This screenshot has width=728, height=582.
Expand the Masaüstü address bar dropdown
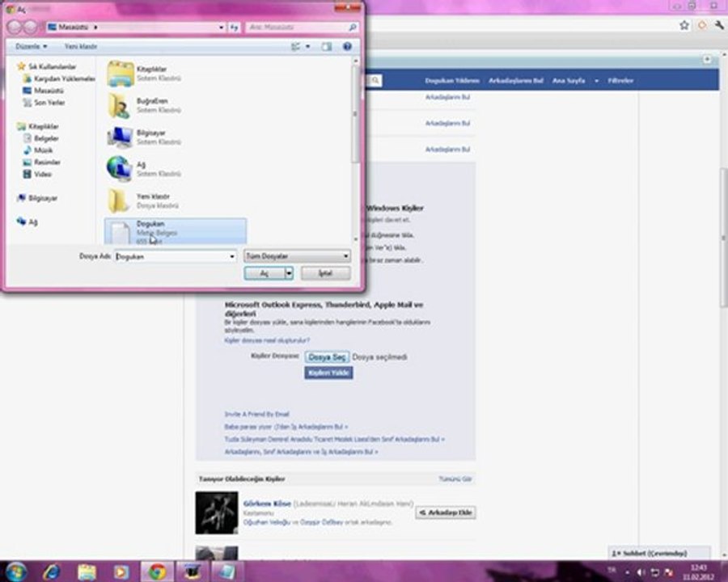(221, 27)
